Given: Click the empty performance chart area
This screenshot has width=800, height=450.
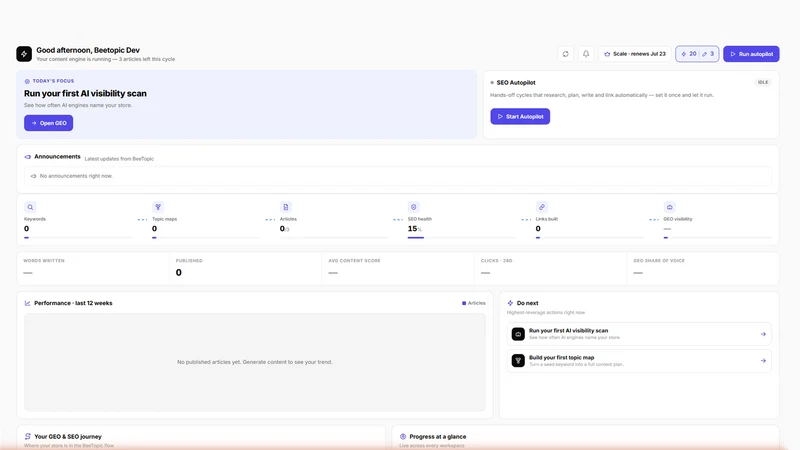Looking at the screenshot, I should click(255, 362).
